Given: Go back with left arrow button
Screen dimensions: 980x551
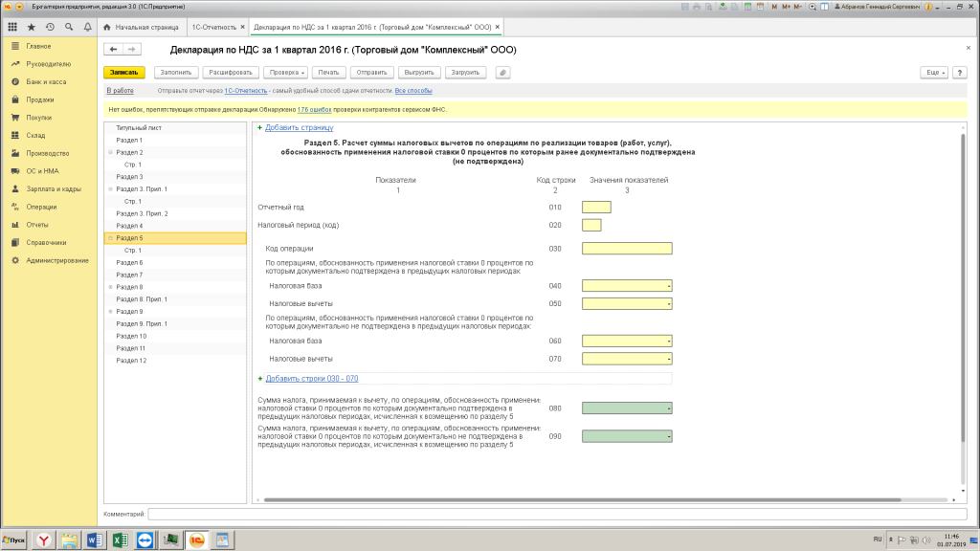Looking at the screenshot, I should pyautogui.click(x=113, y=50).
